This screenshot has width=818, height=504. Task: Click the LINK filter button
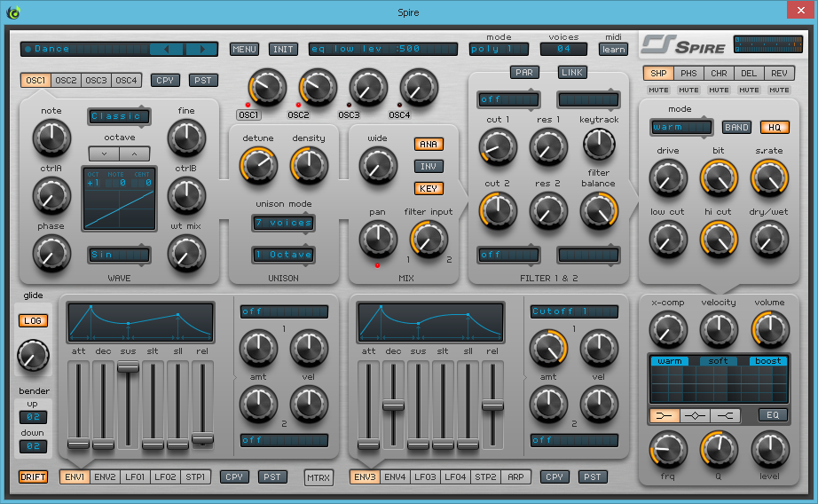(572, 73)
